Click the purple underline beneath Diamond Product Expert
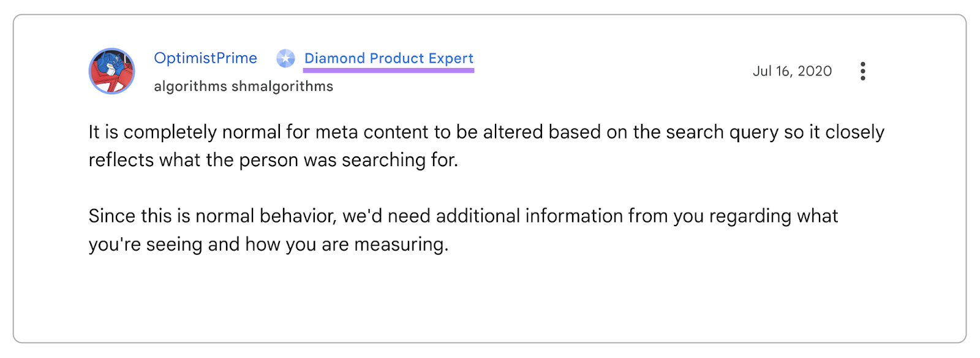The image size is (980, 358). click(x=388, y=70)
